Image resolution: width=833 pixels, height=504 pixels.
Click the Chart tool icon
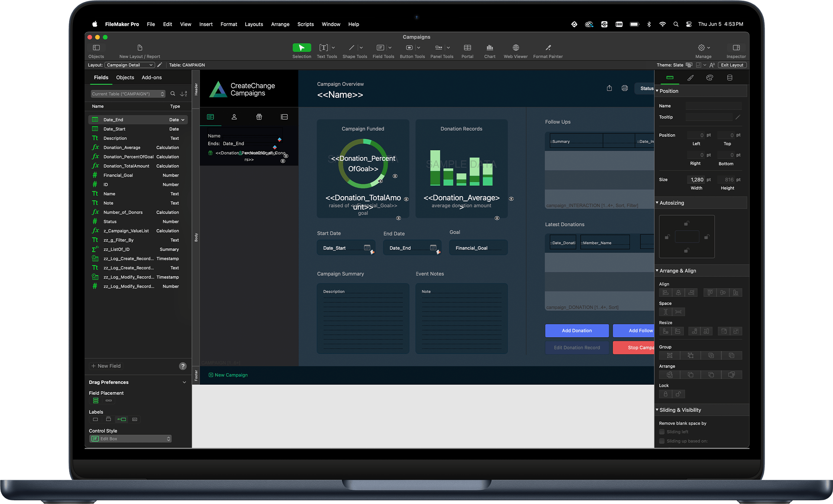[490, 48]
